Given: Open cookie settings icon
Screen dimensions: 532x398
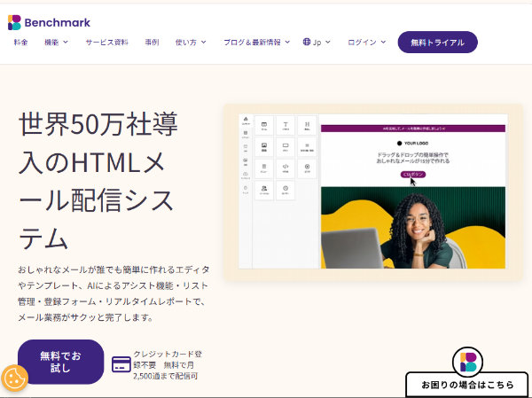Looking at the screenshot, I should coord(14,378).
